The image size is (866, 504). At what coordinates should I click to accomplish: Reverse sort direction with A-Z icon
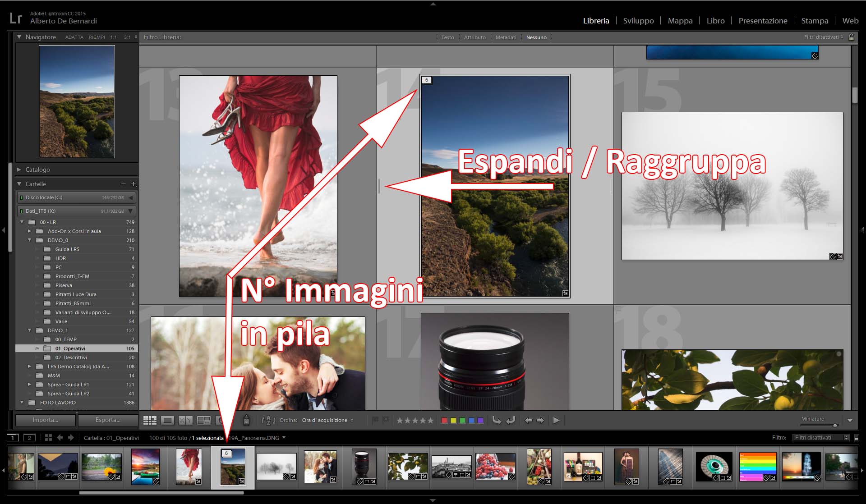click(x=268, y=420)
